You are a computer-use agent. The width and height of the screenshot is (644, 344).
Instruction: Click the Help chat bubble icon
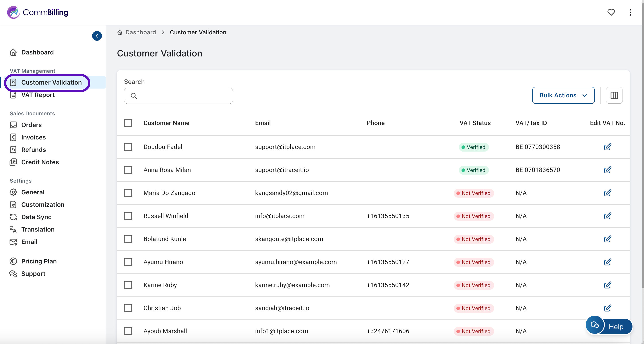tap(594, 325)
